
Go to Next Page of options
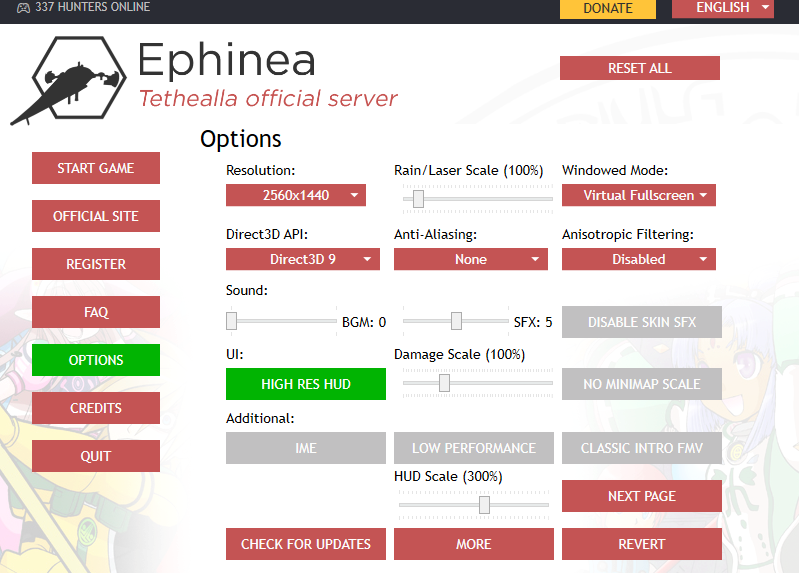point(641,496)
